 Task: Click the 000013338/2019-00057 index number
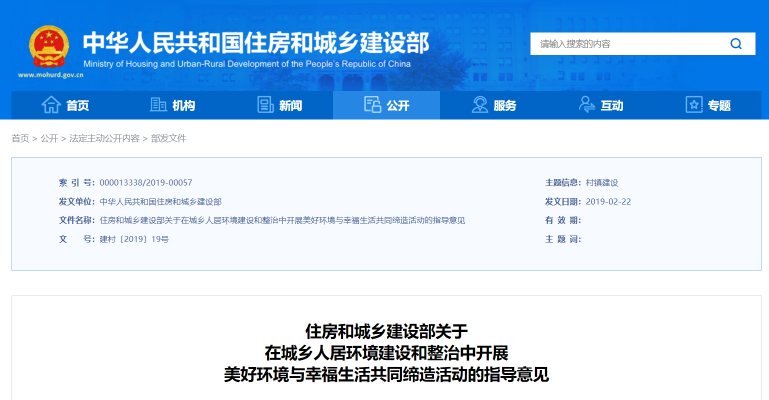click(146, 183)
